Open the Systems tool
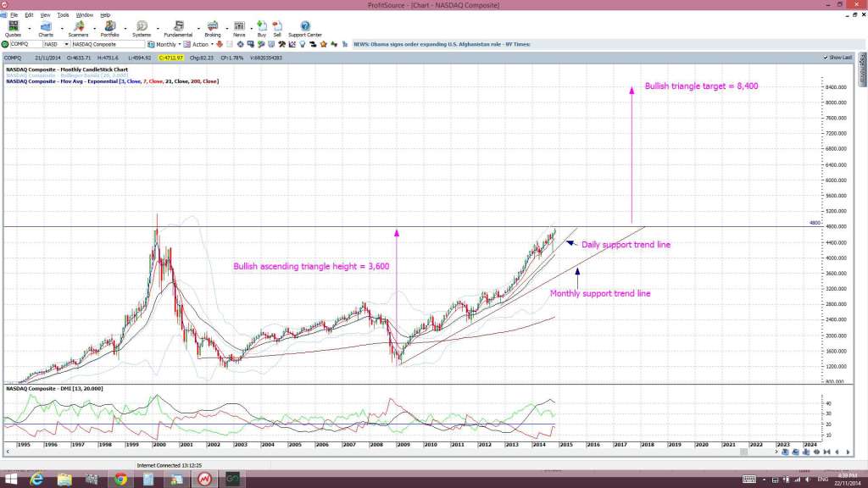This screenshot has height=488, width=868. 142,28
